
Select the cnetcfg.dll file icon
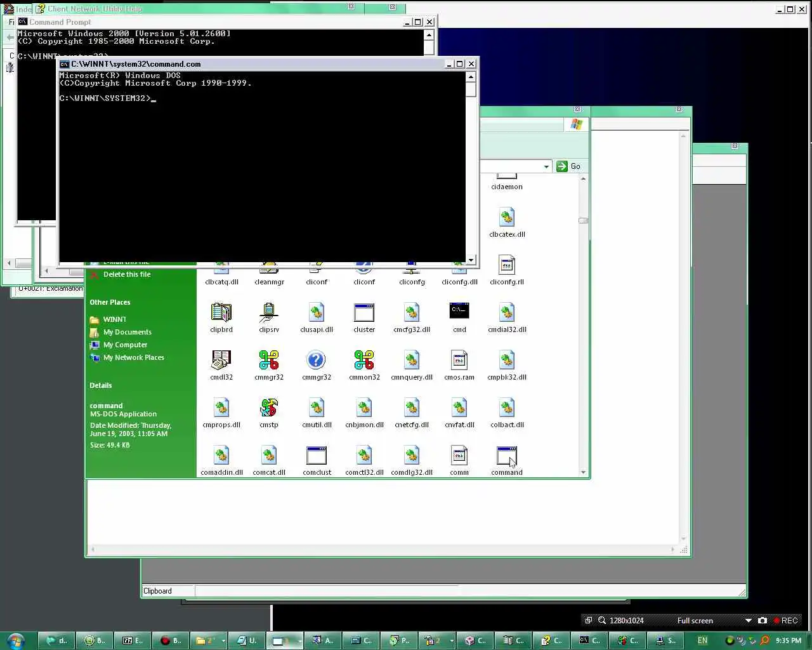(412, 407)
